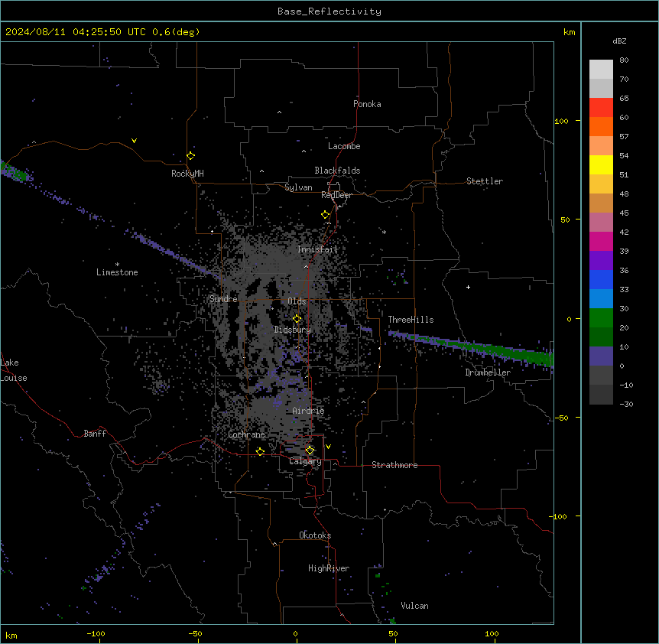This screenshot has width=659, height=644.
Task: Click the Calgary city label
Action: point(305,461)
